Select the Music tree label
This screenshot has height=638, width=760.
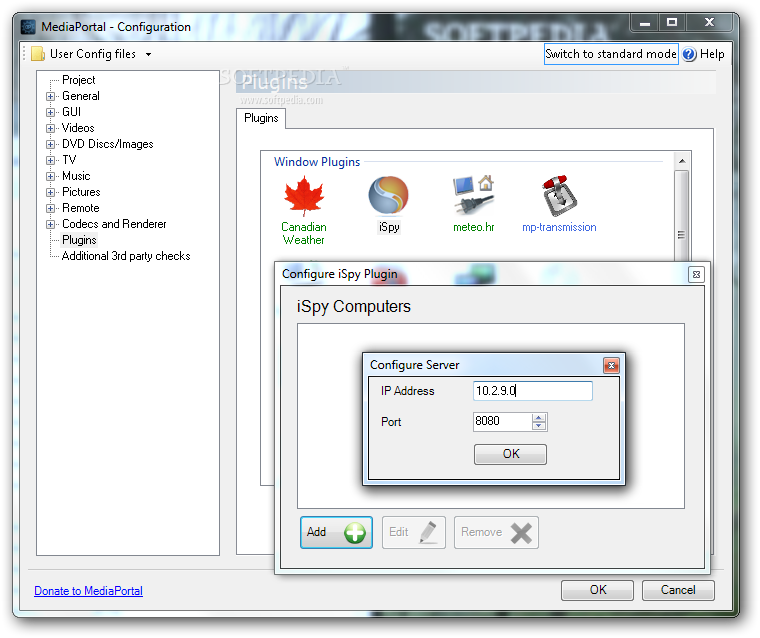pos(76,176)
